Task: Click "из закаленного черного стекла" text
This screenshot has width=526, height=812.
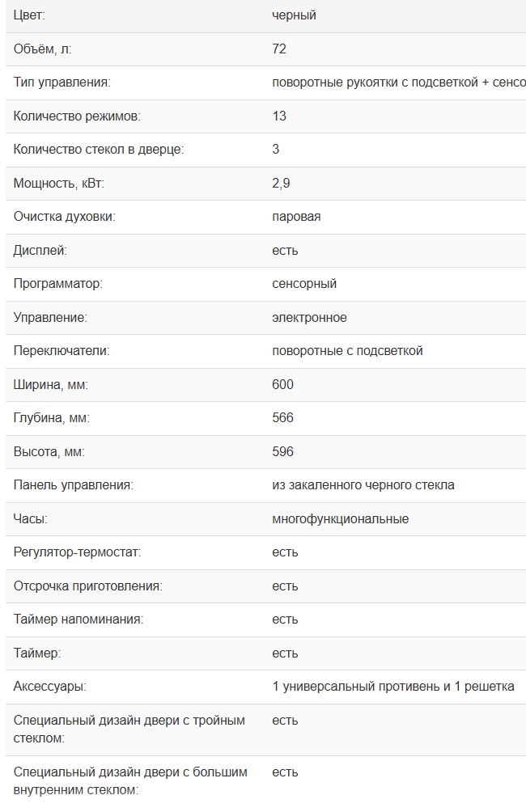Action: (363, 485)
